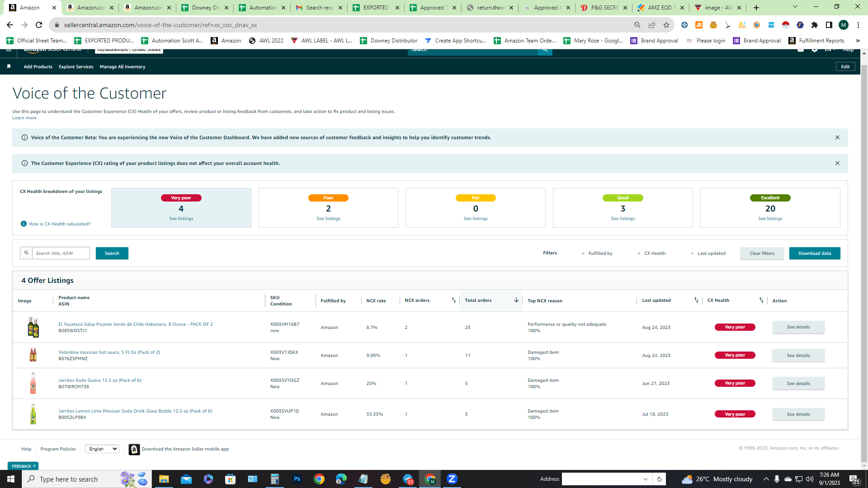
Task: Click the Search button next to title field
Action: coord(112,253)
